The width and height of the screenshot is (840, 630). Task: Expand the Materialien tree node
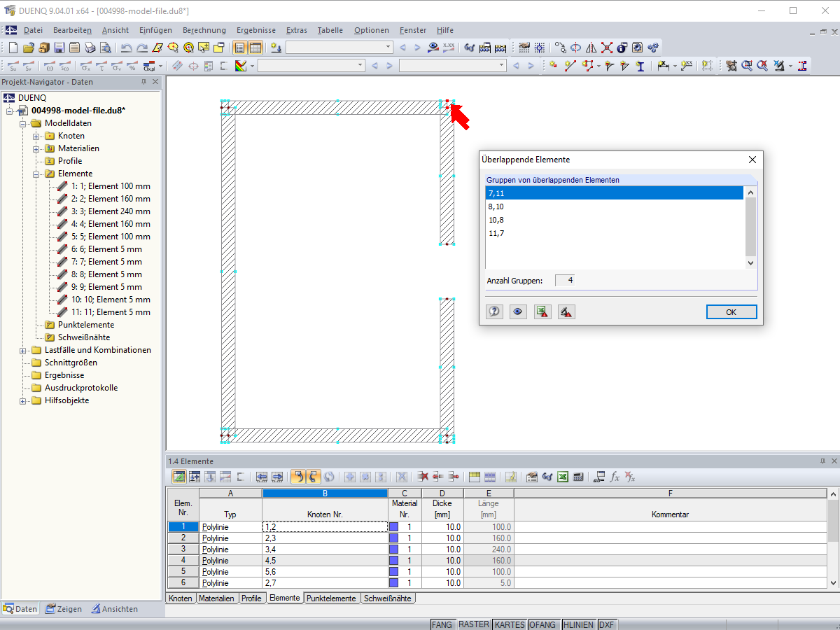tap(36, 148)
